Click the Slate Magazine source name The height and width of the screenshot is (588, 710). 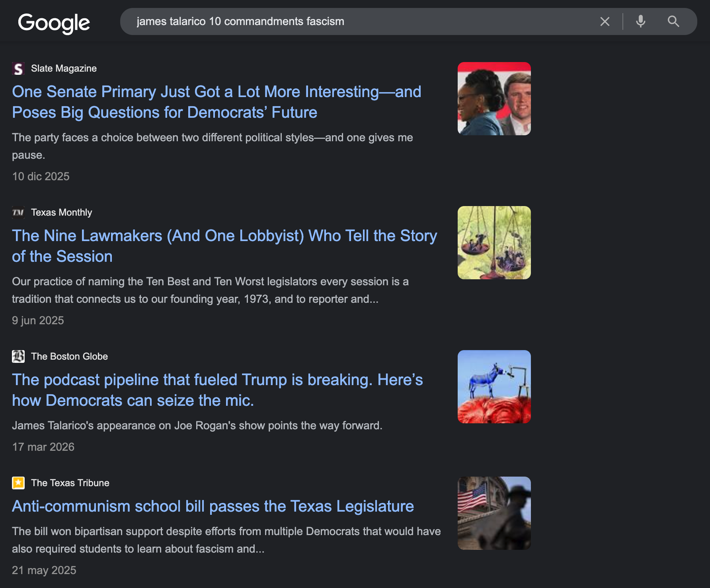coord(64,68)
